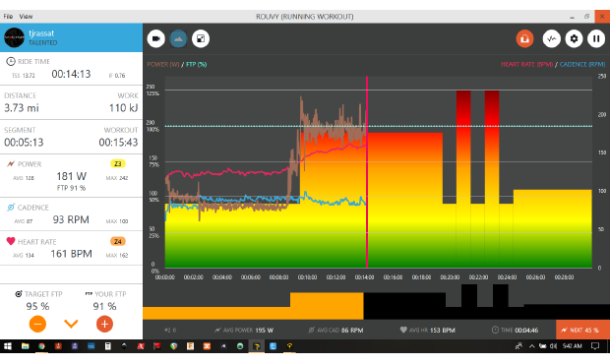Click the cadence value 93 RPM
The width and height of the screenshot is (610, 364).
71,219
